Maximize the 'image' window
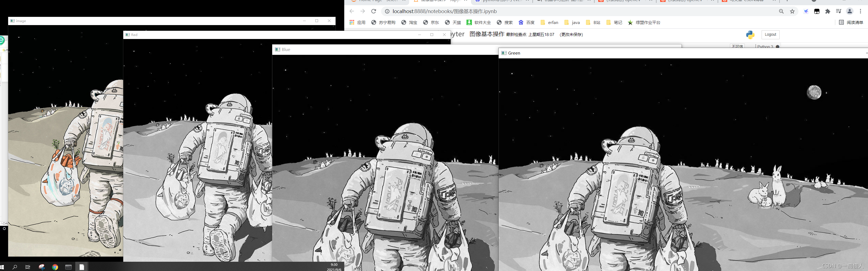Screen dimensions: 868x271 click(317, 21)
